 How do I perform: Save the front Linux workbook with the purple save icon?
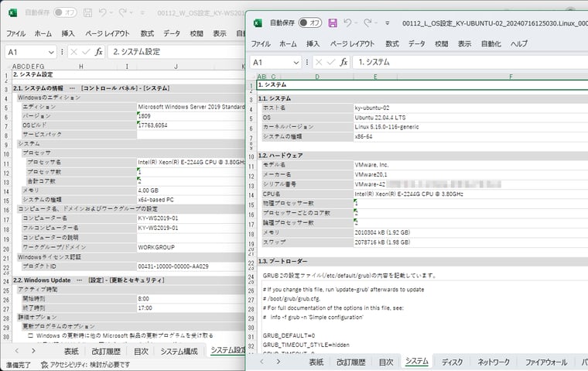(333, 23)
